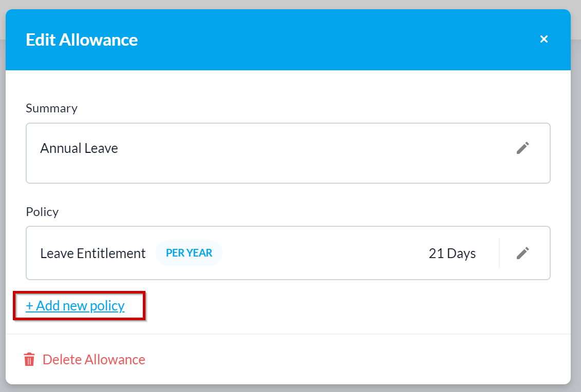This screenshot has width=581, height=392.
Task: Click the Delete Allowance trash icon
Action: tap(29, 360)
